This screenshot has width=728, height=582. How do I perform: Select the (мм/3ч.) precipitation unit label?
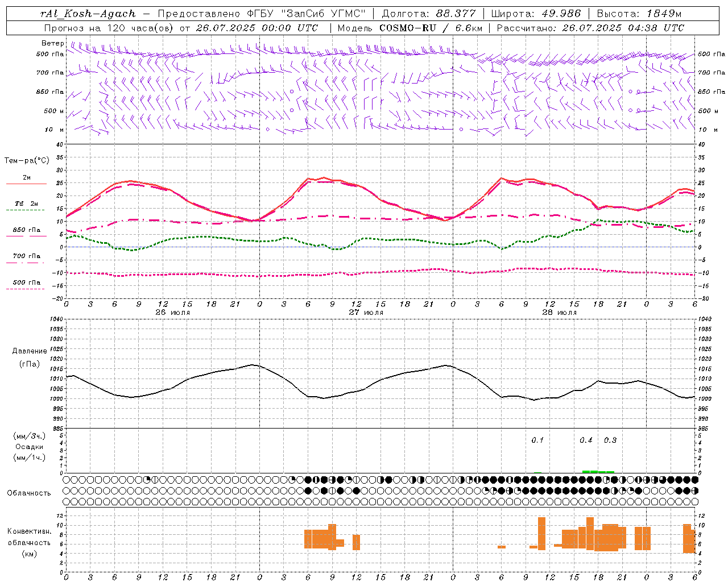pyautogui.click(x=30, y=436)
